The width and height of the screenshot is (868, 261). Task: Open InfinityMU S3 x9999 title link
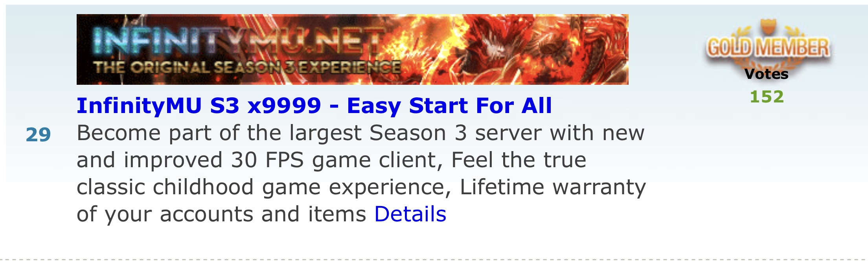point(314,106)
